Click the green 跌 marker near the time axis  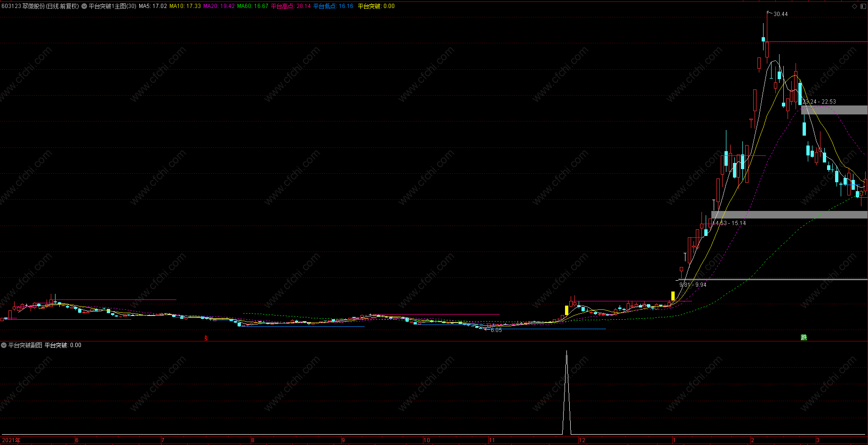coord(804,337)
